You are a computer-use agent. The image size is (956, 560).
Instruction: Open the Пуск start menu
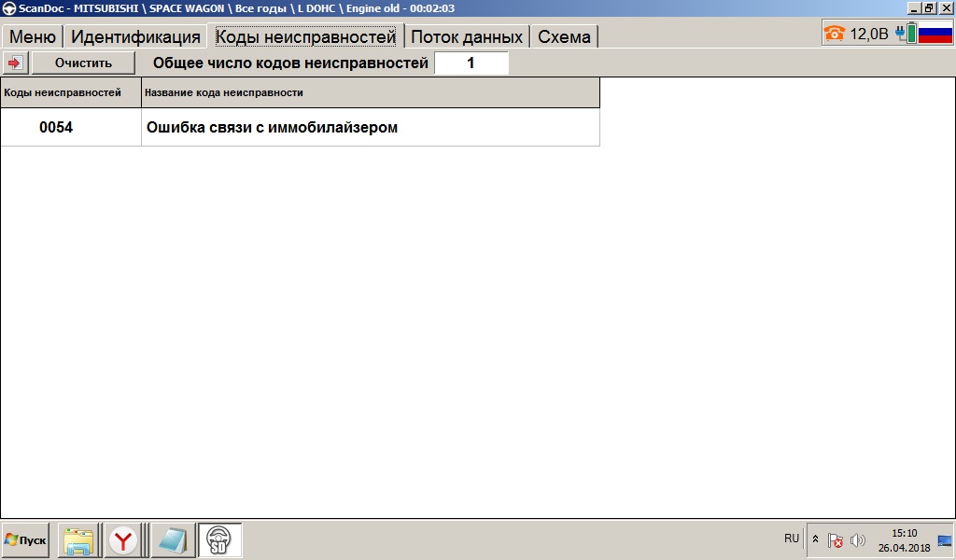[25, 539]
